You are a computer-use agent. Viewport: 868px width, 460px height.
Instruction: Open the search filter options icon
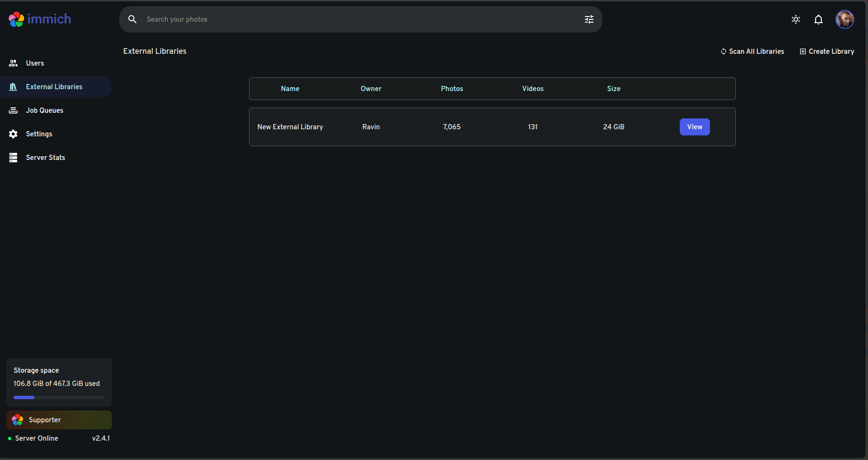[589, 19]
